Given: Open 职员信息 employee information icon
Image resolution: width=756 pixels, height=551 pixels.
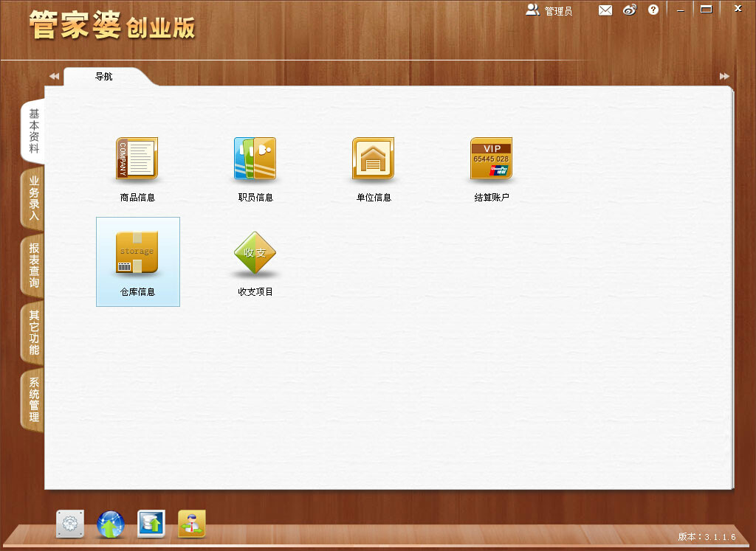Looking at the screenshot, I should click(x=255, y=159).
